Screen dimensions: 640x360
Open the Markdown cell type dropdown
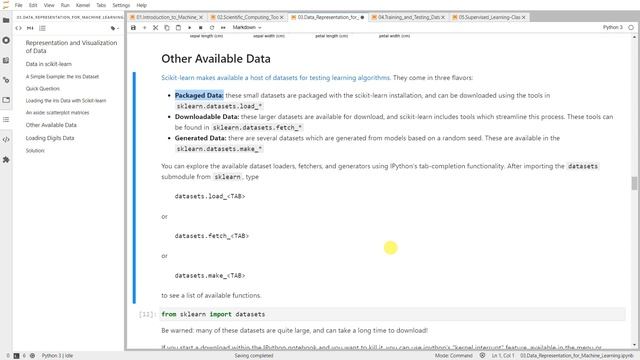tap(247, 27)
